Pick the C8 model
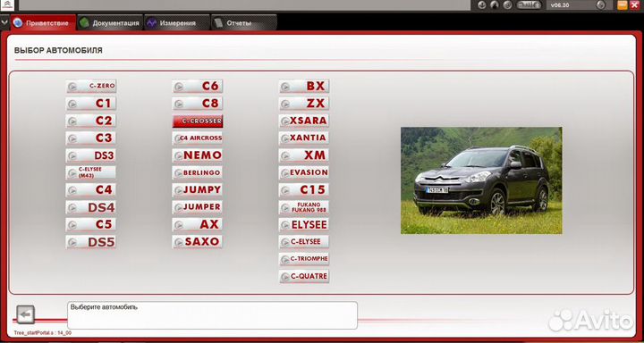Viewport: 644px width, 343px height. (198, 104)
